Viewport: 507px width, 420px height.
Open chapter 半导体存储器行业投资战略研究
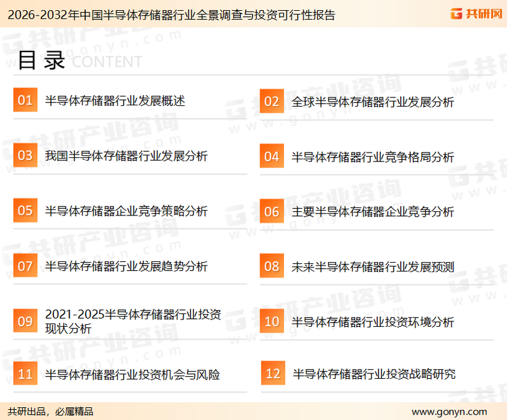click(x=374, y=374)
